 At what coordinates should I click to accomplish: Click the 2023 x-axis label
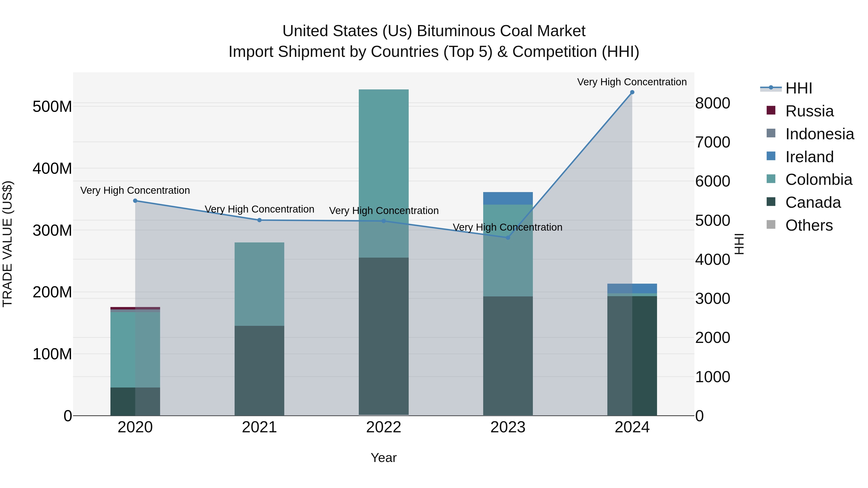508,427
